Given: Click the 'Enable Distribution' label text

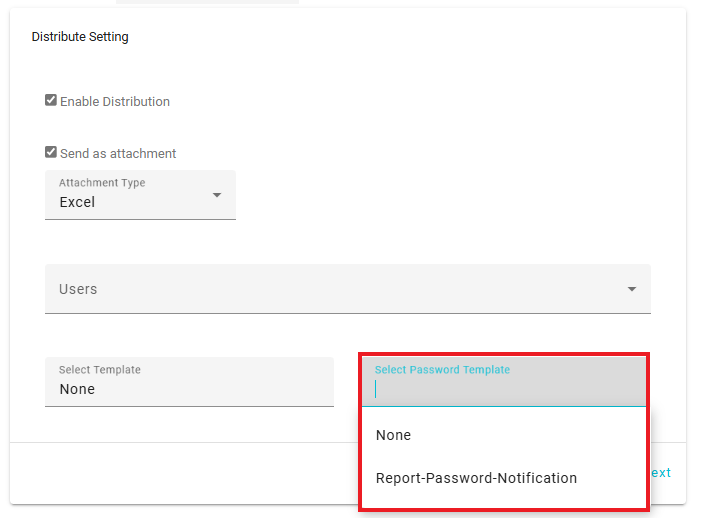Looking at the screenshot, I should click(x=115, y=101).
